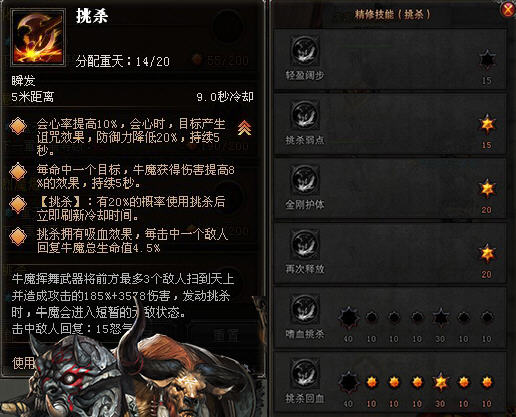This screenshot has height=417, width=516.
Task: Toggle the lit star for 挑杀弱点
Action: [487, 124]
